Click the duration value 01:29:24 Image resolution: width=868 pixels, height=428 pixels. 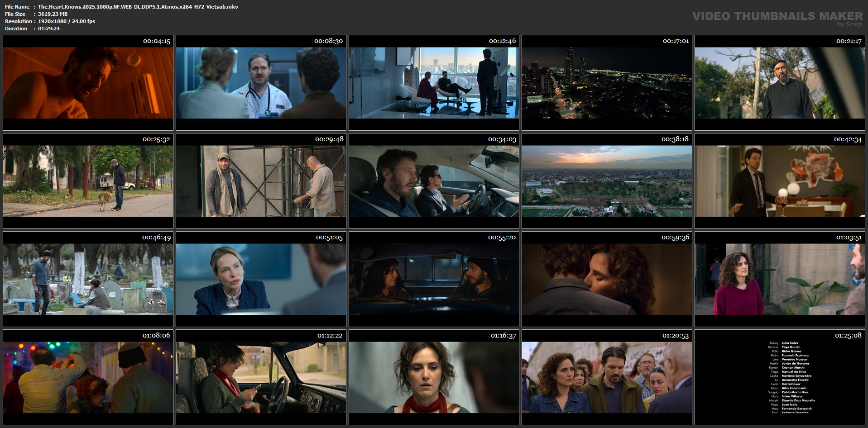(49, 29)
